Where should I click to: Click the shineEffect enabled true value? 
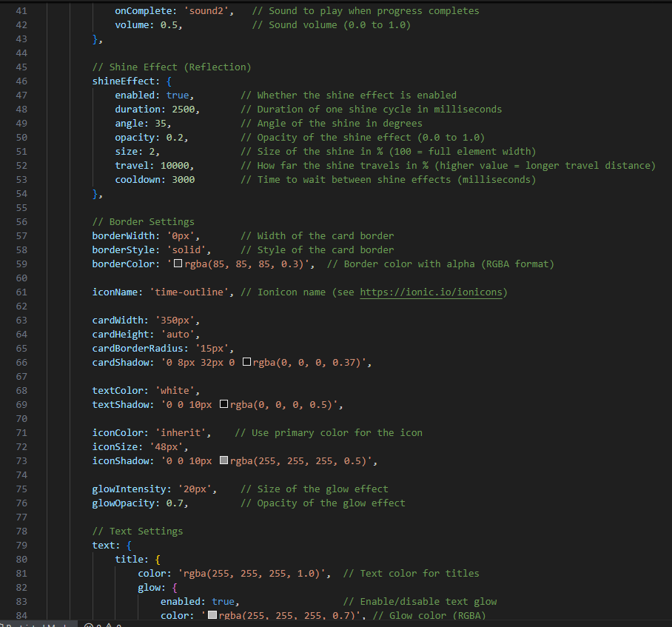(177, 95)
